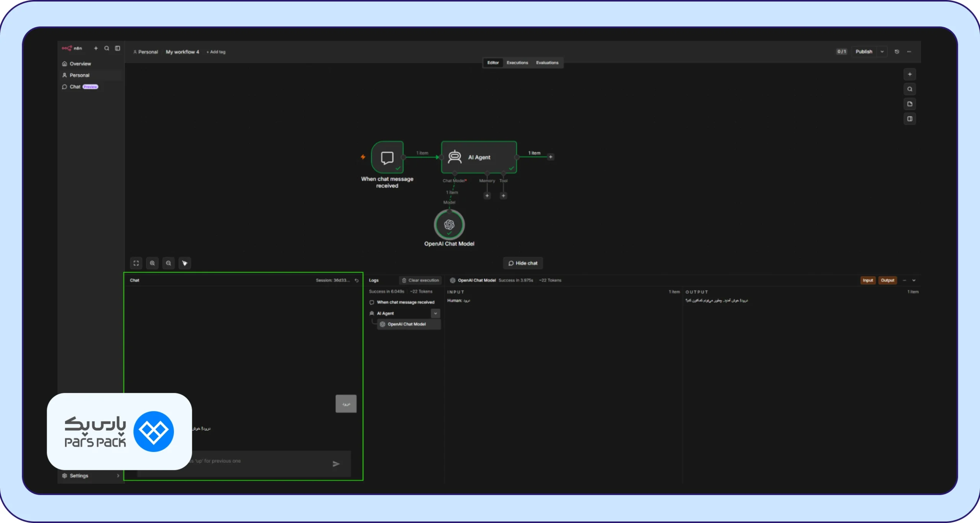
Task: Zoom out of the canvas
Action: (168, 263)
